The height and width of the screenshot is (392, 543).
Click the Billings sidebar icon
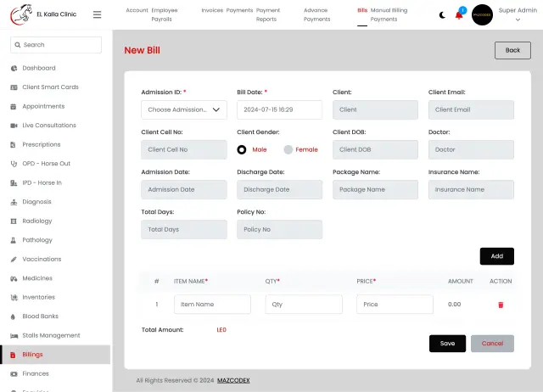(x=13, y=355)
